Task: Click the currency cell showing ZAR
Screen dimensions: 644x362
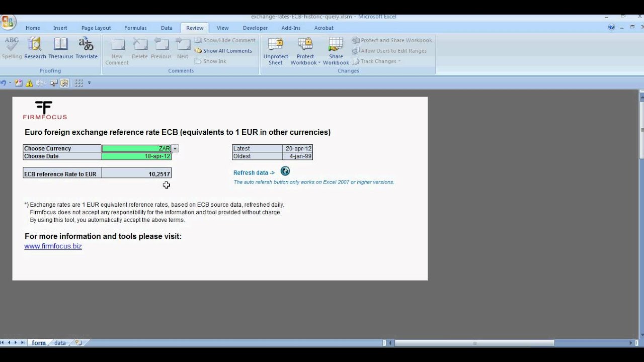Action: (x=136, y=148)
